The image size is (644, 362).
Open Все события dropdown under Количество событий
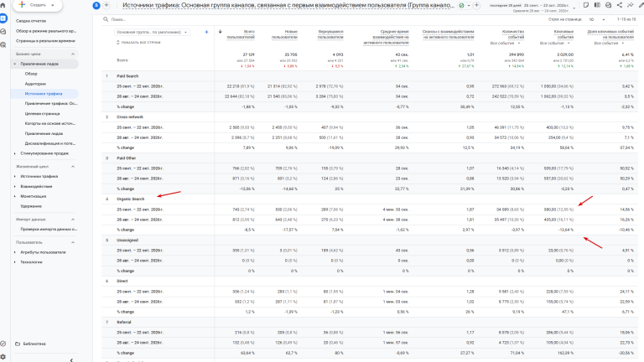[505, 43]
